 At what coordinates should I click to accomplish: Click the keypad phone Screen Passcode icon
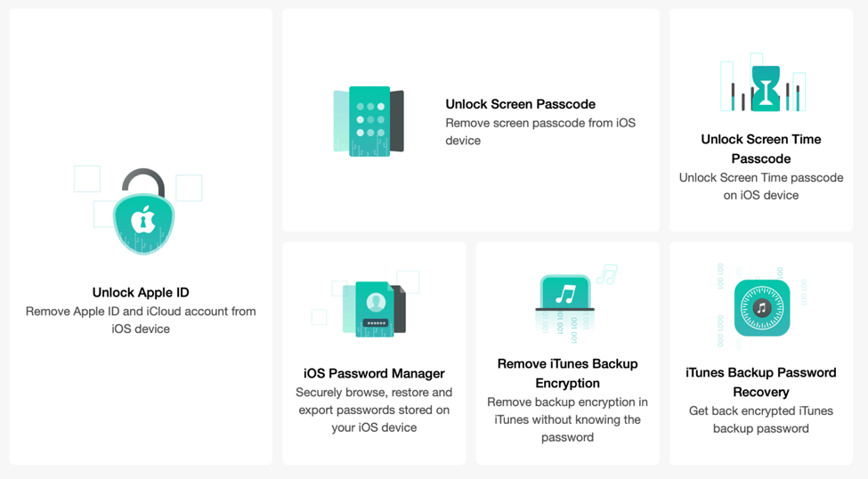369,121
